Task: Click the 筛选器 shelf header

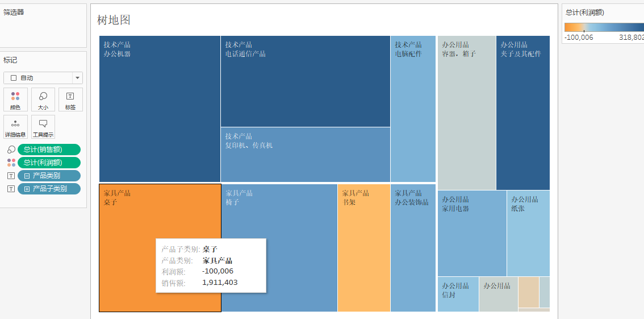Action: point(14,13)
